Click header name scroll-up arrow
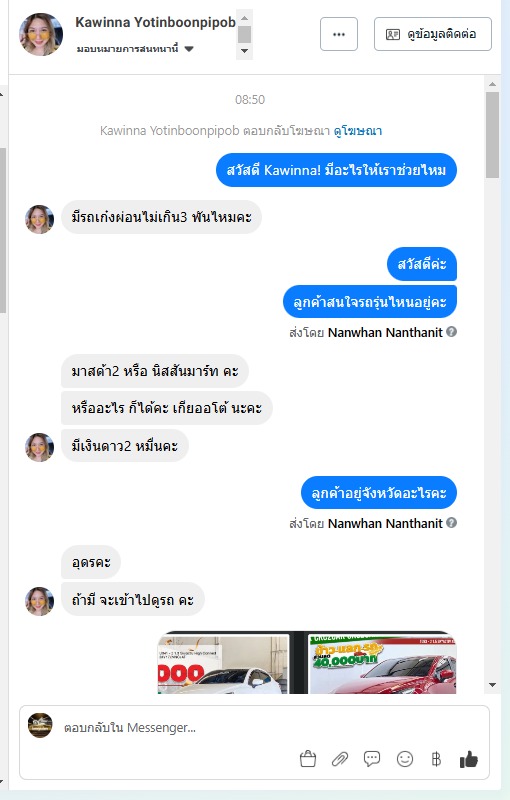 click(244, 18)
